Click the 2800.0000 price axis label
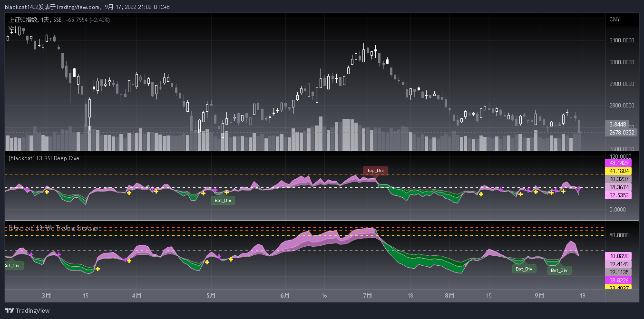 coord(621,106)
